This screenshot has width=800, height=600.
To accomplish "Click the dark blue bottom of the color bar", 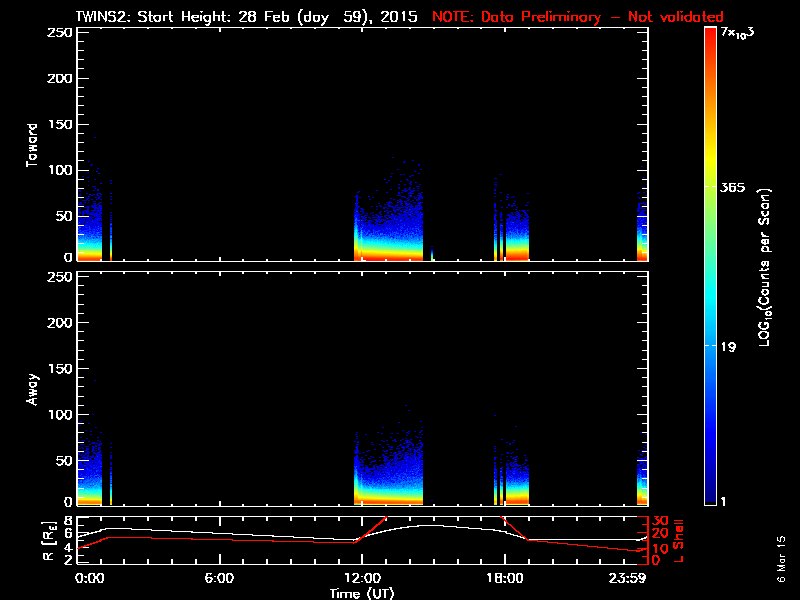I will [x=710, y=500].
